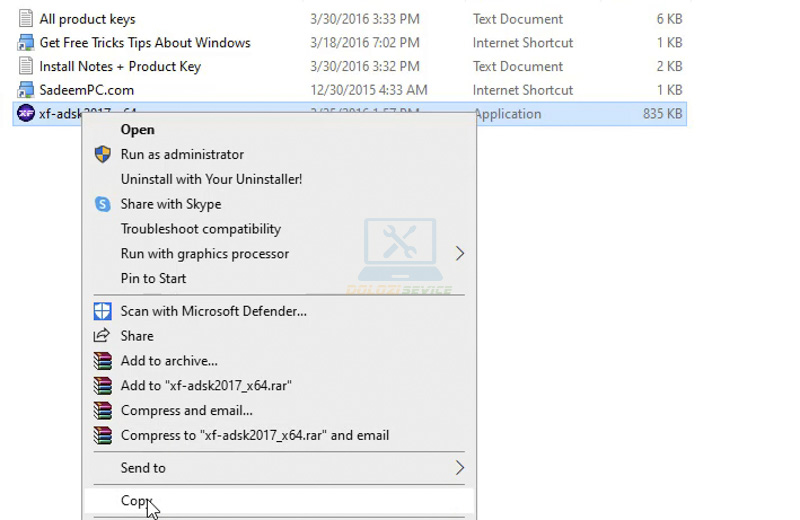The width and height of the screenshot is (800, 520).
Task: Click the Microsoft Defender scan icon
Action: point(102,311)
